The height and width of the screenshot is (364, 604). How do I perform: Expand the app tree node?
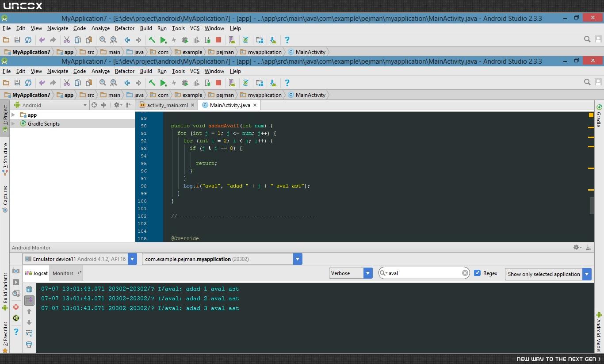13,115
